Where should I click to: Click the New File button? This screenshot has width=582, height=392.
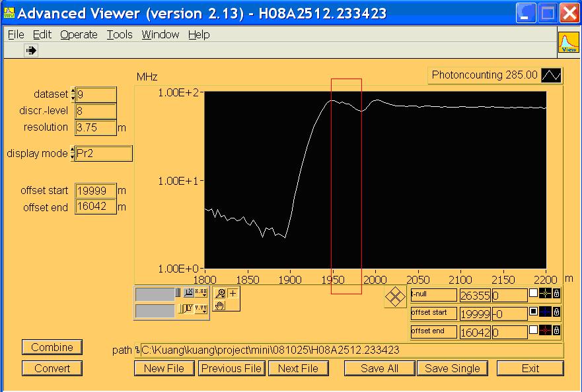coord(164,368)
